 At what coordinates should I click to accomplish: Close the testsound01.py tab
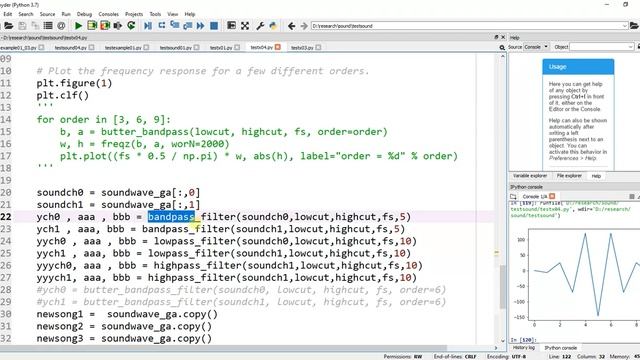[196, 47]
